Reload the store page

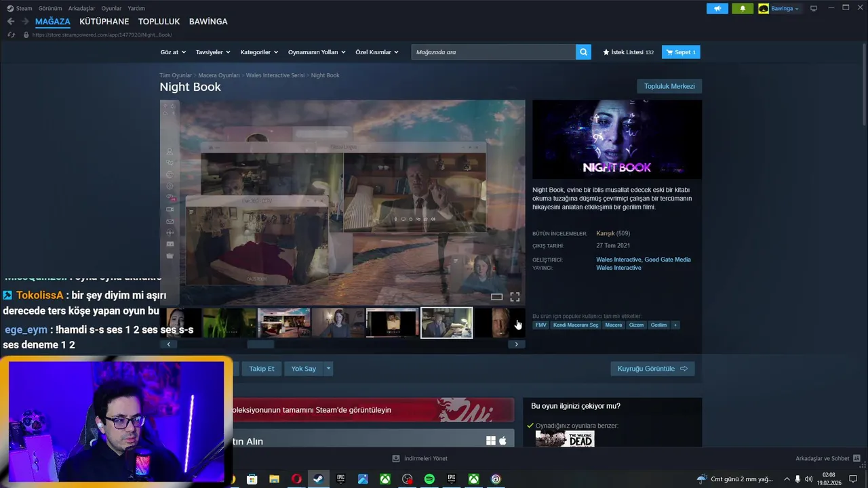[x=11, y=35]
